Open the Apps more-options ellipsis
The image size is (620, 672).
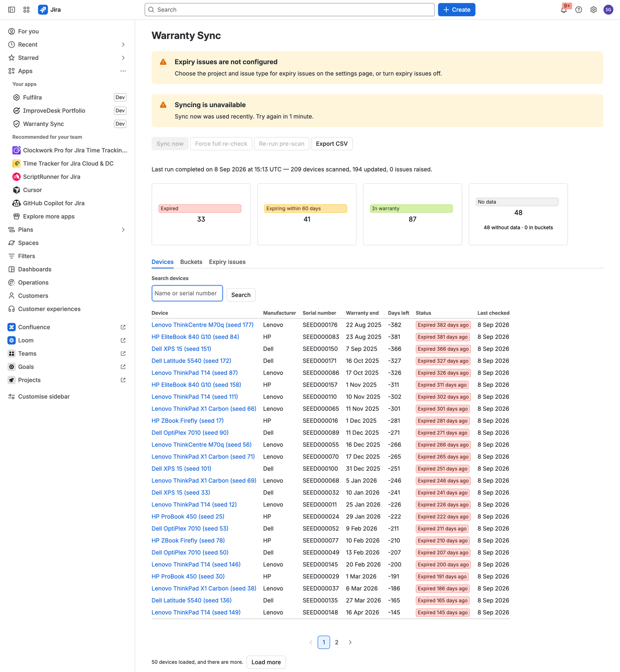point(123,71)
